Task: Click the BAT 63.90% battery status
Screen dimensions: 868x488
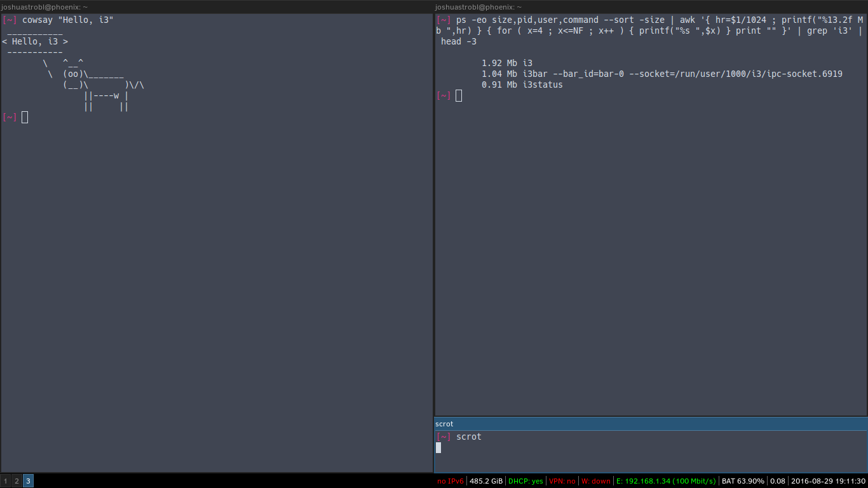Action: coord(743,481)
